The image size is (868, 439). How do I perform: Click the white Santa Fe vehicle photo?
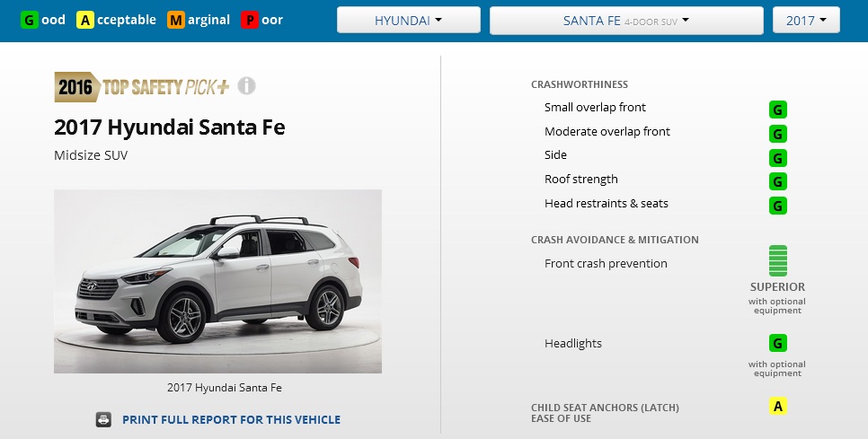[217, 281]
